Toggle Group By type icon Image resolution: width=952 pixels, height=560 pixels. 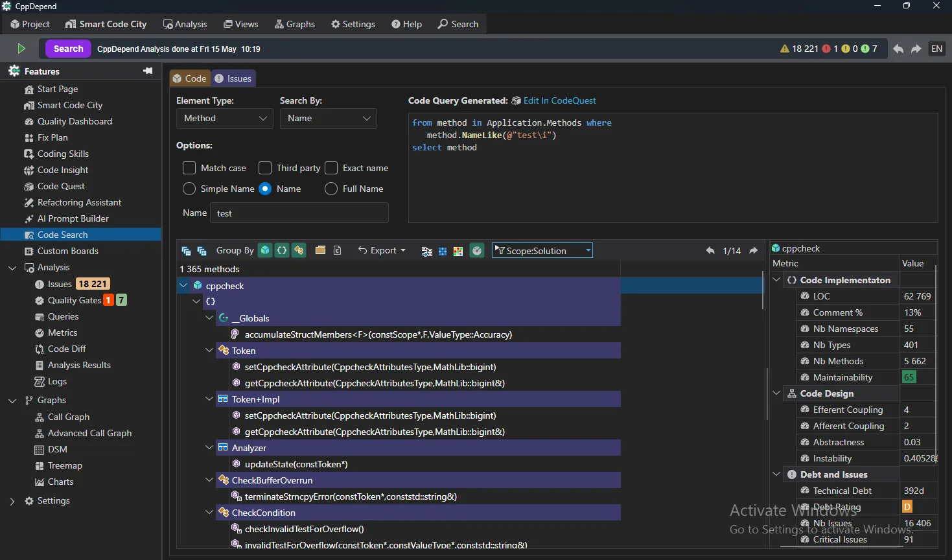click(299, 250)
